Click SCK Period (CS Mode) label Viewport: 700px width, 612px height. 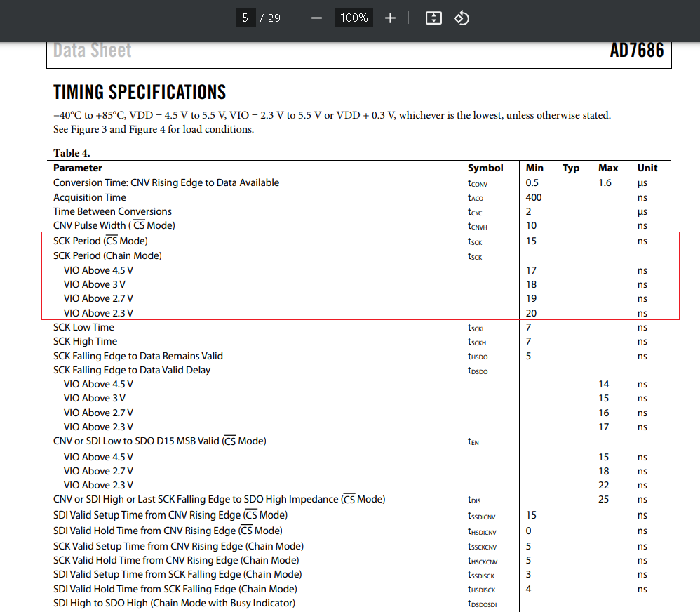pyautogui.click(x=100, y=241)
